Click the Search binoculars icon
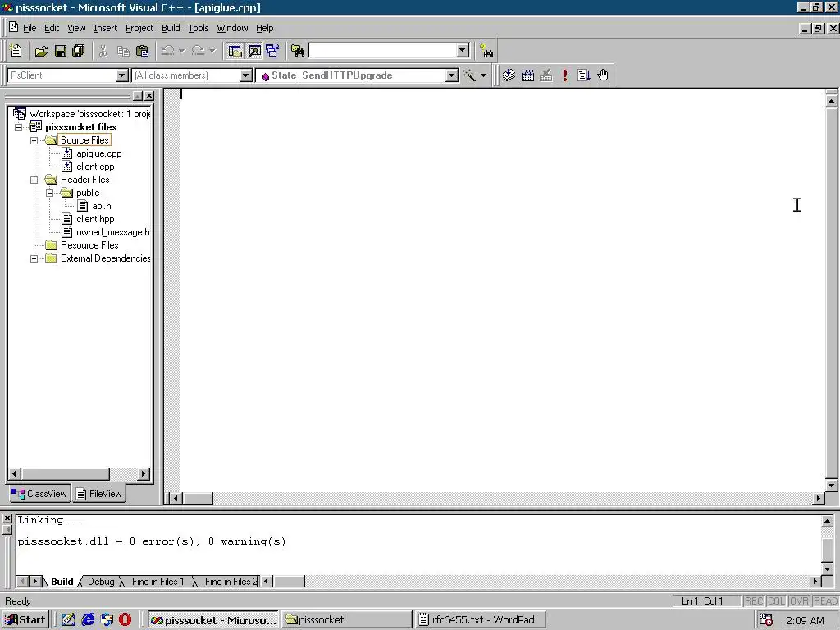Screen dimensions: 840x630 pos(486,51)
